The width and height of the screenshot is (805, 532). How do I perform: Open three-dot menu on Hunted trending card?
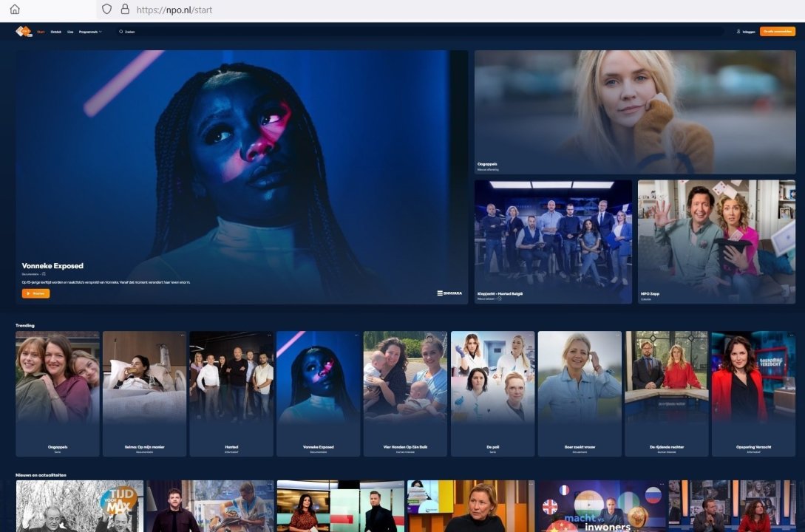pos(269,335)
